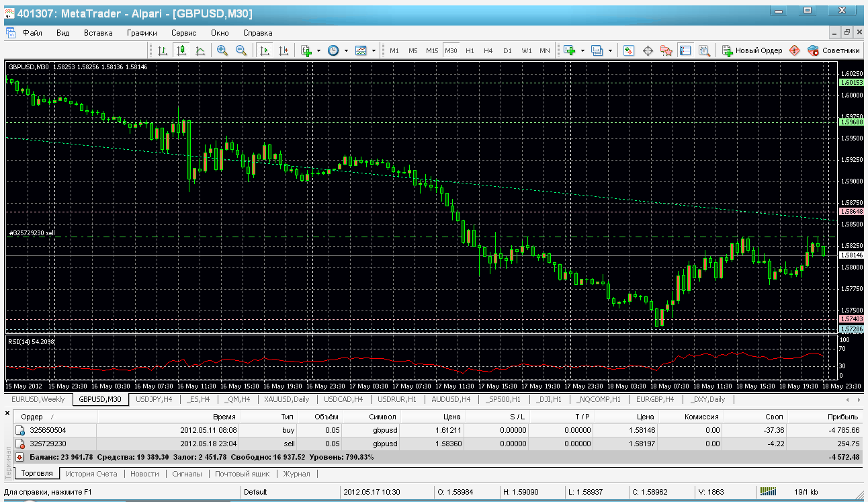Select the sell order 325729230 row
Image resolution: width=868 pixels, height=502 pixels.
tap(437, 444)
